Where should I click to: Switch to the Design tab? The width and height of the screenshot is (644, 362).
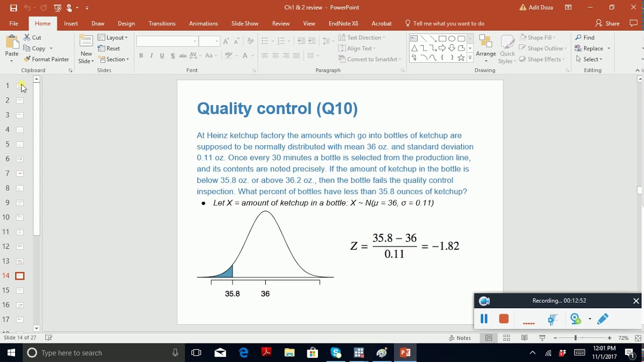(x=126, y=24)
